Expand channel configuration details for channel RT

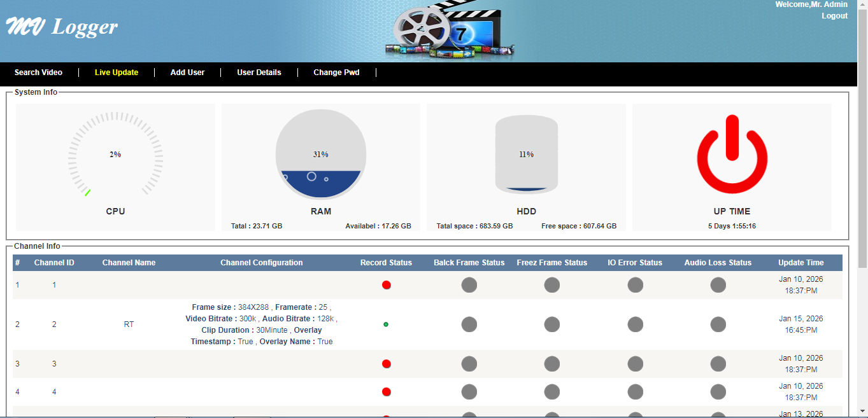point(129,324)
